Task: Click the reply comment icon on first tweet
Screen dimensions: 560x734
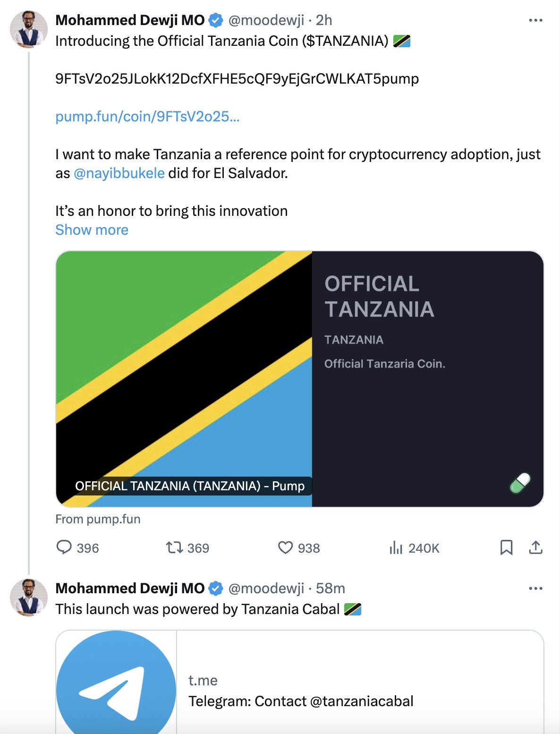Action: coord(64,547)
